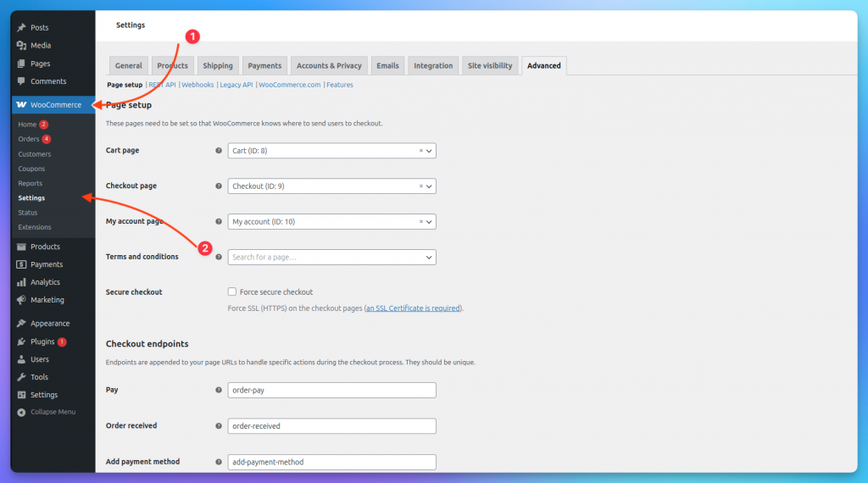Click help icon next to Checkout page
868x483 pixels.
coord(219,186)
